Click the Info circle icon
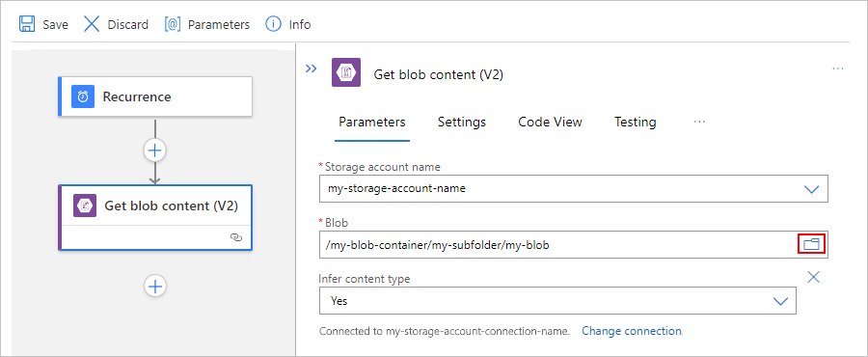The width and height of the screenshot is (868, 357). coord(274,24)
